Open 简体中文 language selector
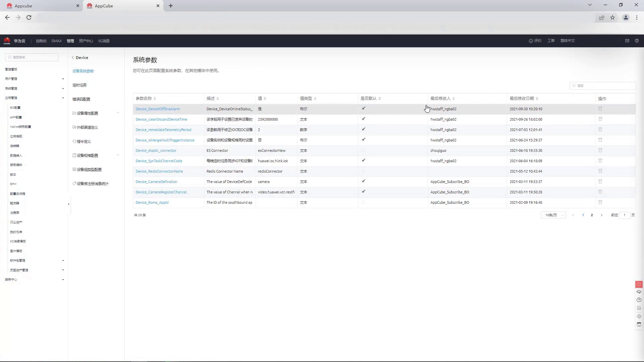Image resolution: width=644 pixels, height=362 pixels. click(568, 41)
